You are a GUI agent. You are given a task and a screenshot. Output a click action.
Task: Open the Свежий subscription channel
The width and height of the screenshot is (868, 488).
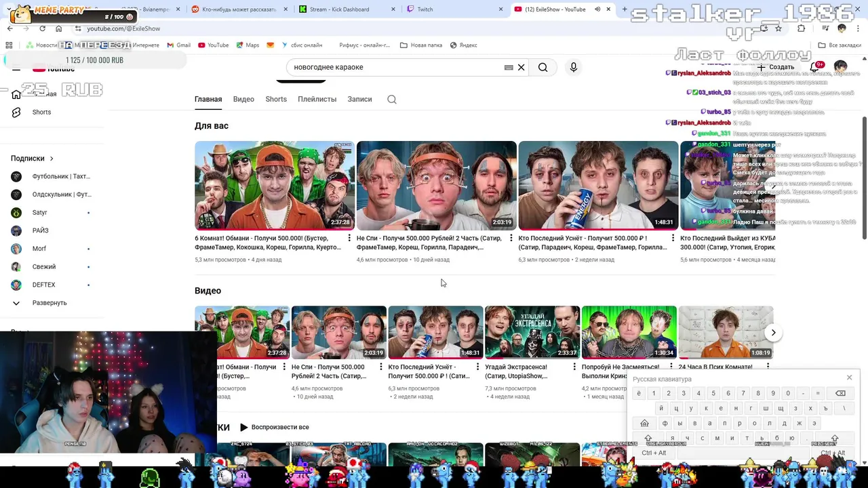tap(43, 267)
